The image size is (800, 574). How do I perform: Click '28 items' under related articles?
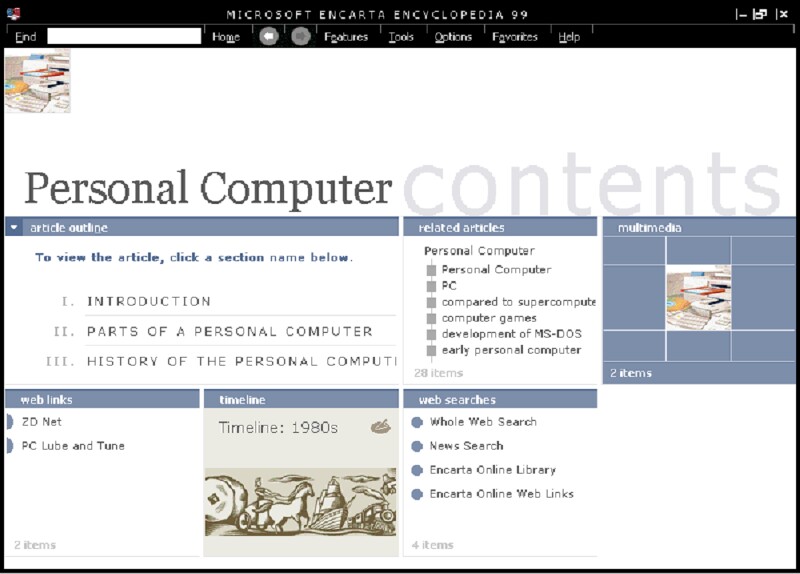tap(438, 373)
